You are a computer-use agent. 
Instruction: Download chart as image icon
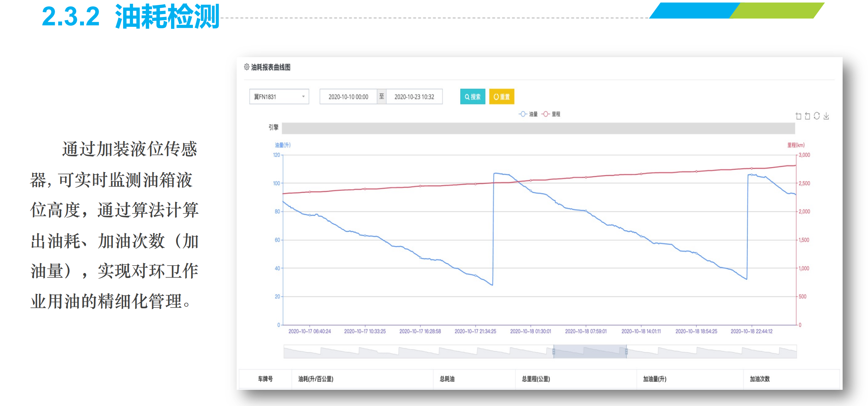pos(826,116)
